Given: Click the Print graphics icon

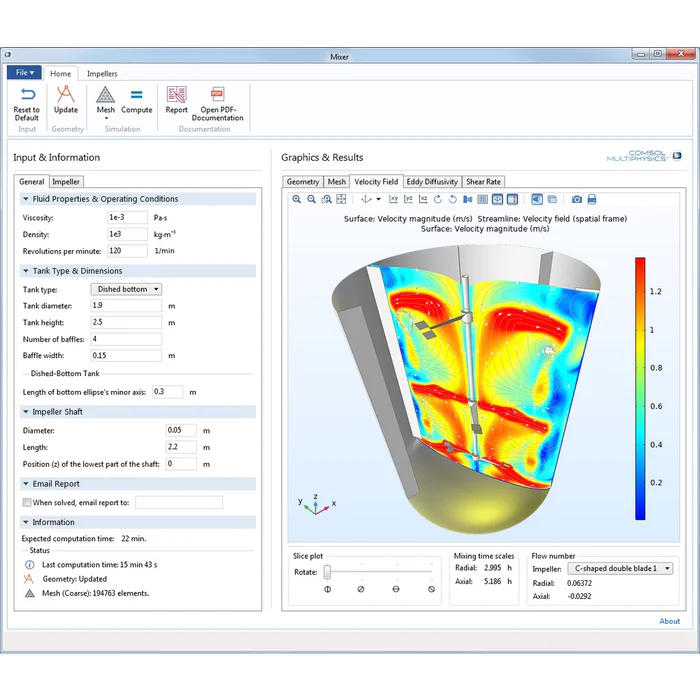Looking at the screenshot, I should coord(592,200).
